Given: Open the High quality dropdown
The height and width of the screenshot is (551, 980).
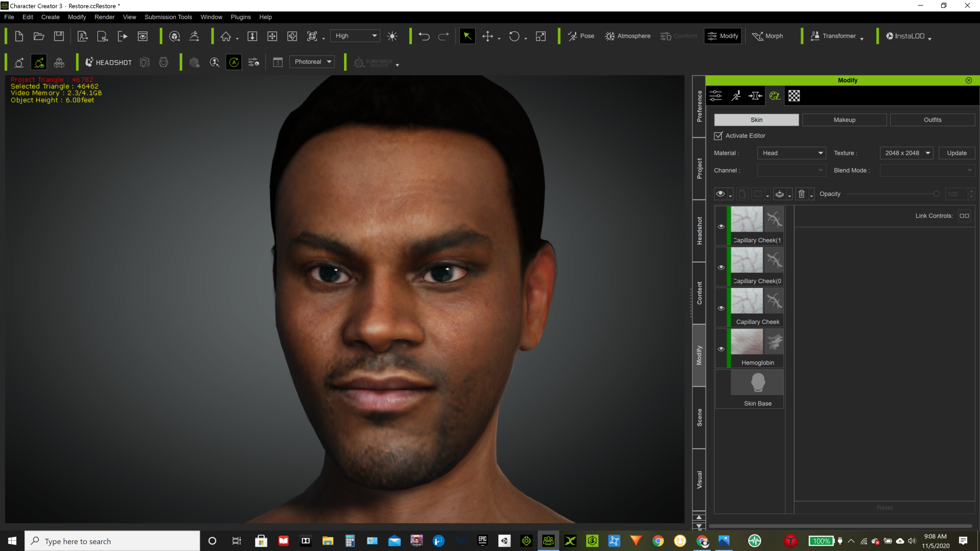Looking at the screenshot, I should [355, 36].
